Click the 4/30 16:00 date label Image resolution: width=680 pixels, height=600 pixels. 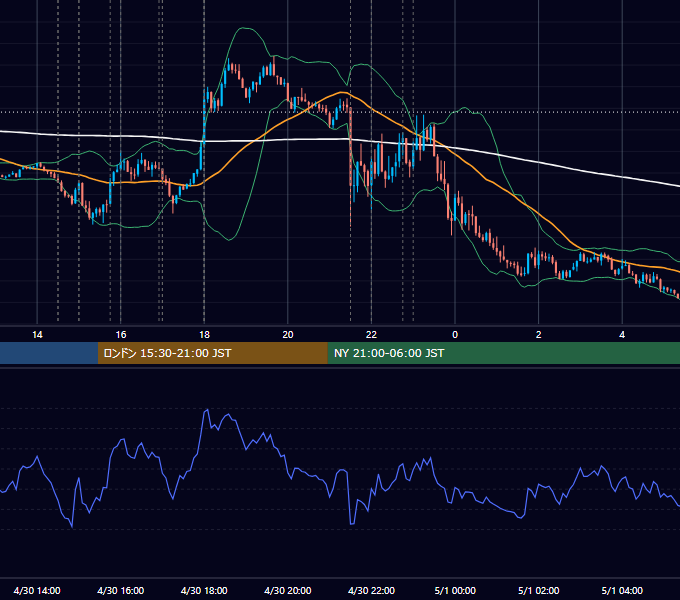pyautogui.click(x=121, y=590)
